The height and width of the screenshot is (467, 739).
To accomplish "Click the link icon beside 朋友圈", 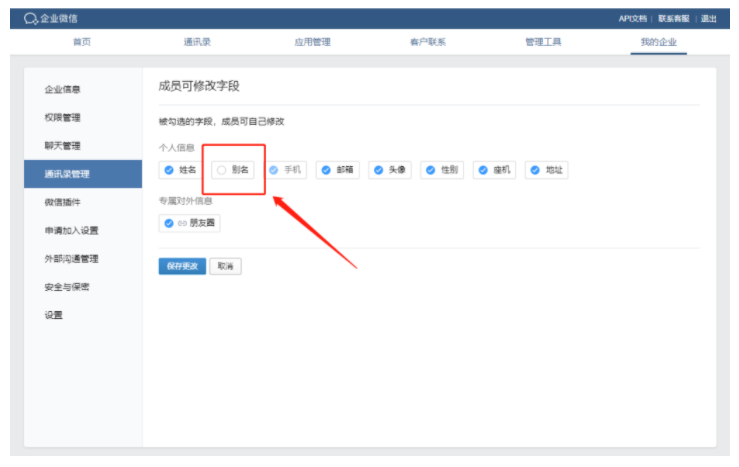I will coord(182,223).
